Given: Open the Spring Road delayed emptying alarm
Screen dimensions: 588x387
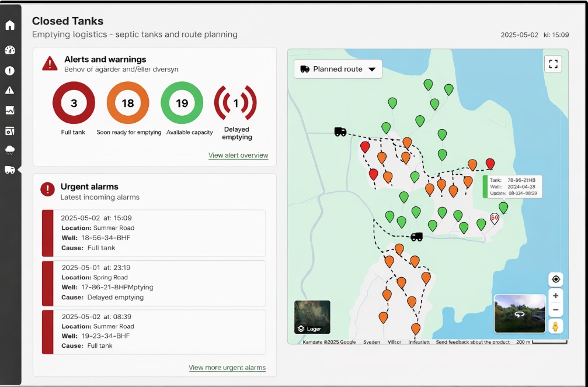Looking at the screenshot, I should pyautogui.click(x=154, y=283).
